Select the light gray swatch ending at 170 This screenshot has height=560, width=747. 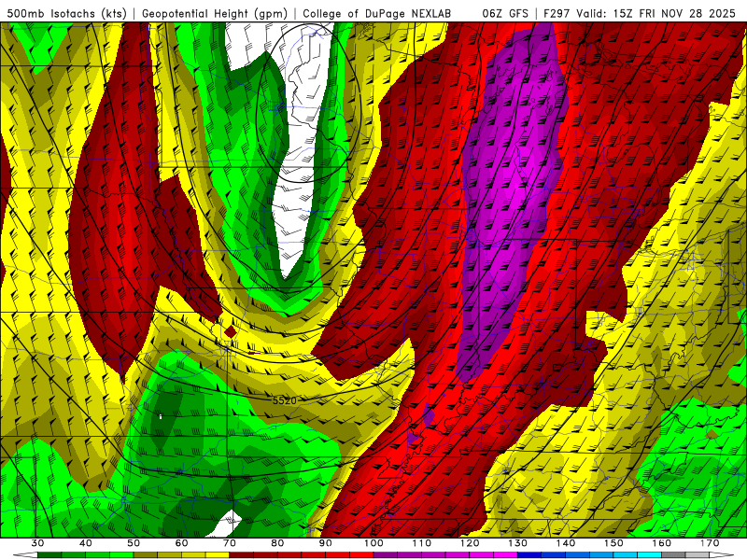pyautogui.click(x=698, y=554)
